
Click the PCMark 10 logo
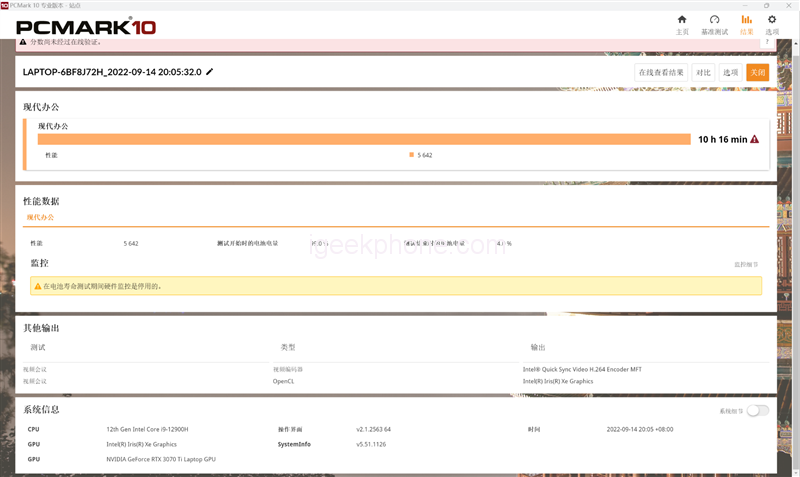click(86, 25)
